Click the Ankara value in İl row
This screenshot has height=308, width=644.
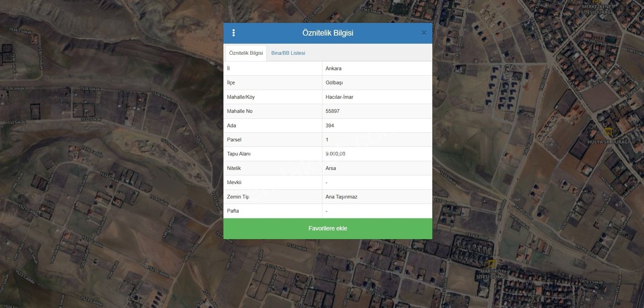click(x=333, y=68)
